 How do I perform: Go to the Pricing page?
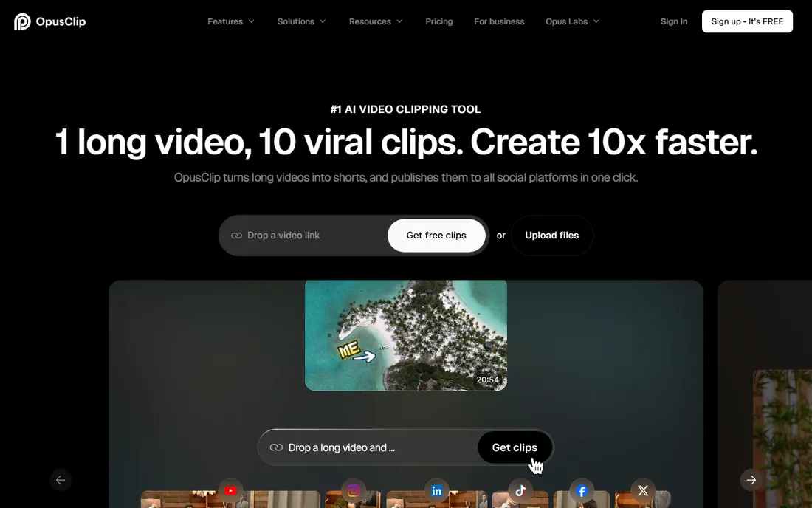[x=439, y=21]
